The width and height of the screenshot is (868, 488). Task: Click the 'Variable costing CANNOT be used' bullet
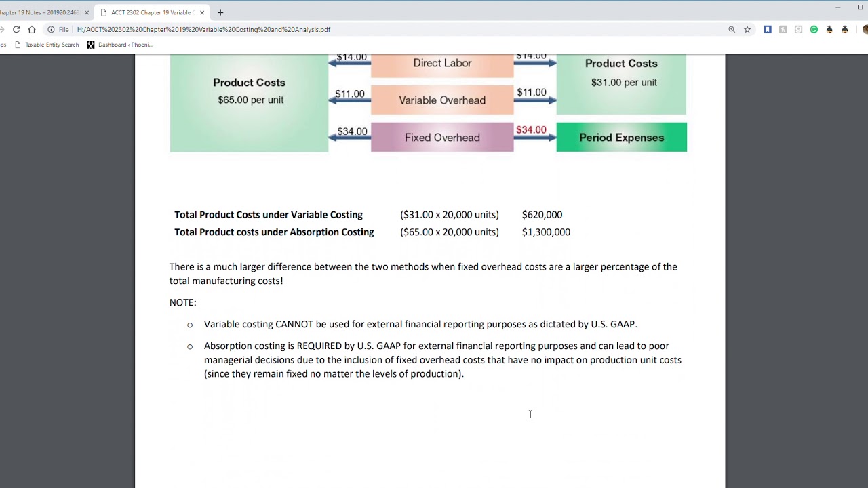coord(420,324)
